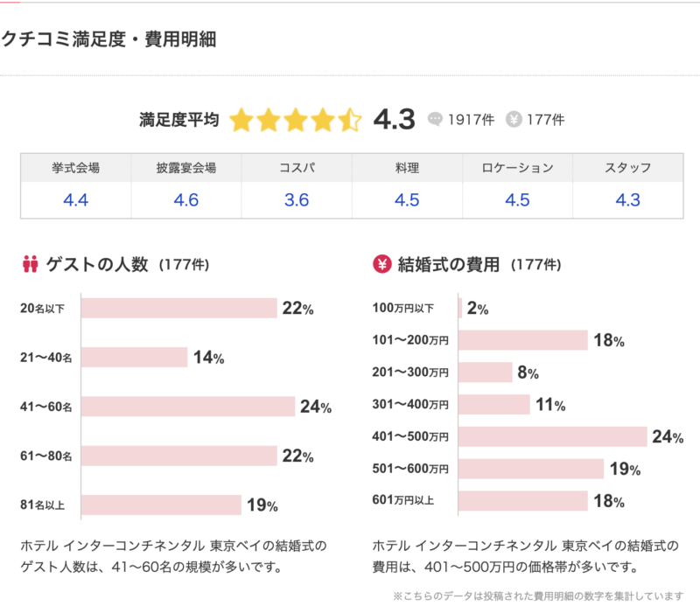Viewport: 700px width, 613px height.
Task: Click the 101〜200万円 cost bar
Action: click(x=522, y=340)
